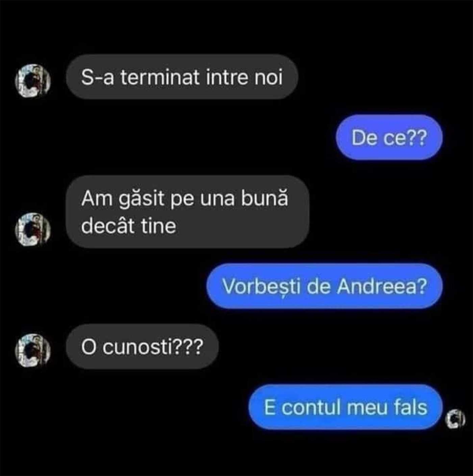
Task: Tap profile picture next to 'Am găsit pe una bună'
Action: coord(33,229)
